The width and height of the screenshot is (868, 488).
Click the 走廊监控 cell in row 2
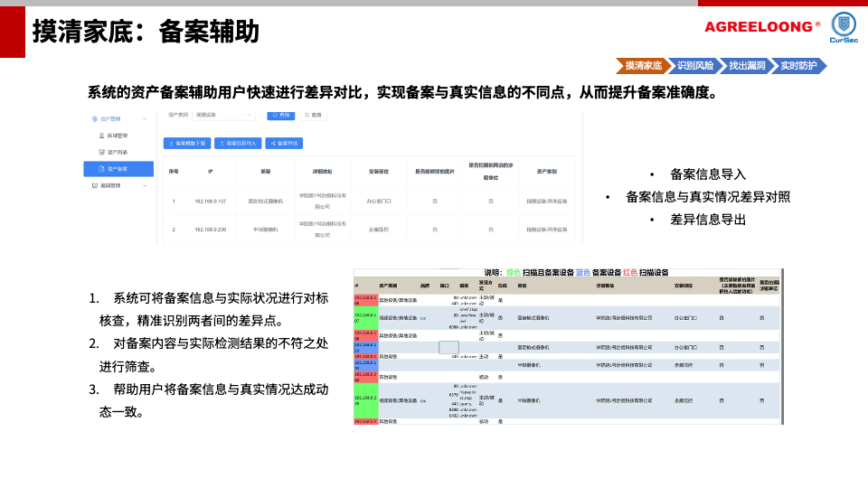379,230
